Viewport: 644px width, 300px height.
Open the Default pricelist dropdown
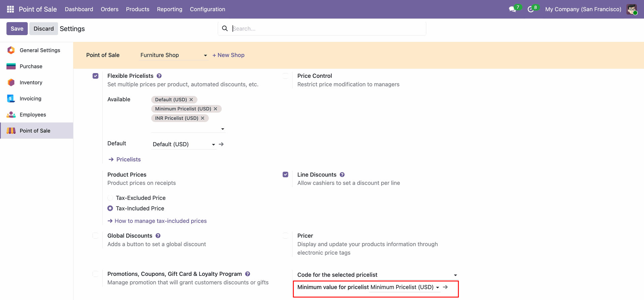(184, 144)
